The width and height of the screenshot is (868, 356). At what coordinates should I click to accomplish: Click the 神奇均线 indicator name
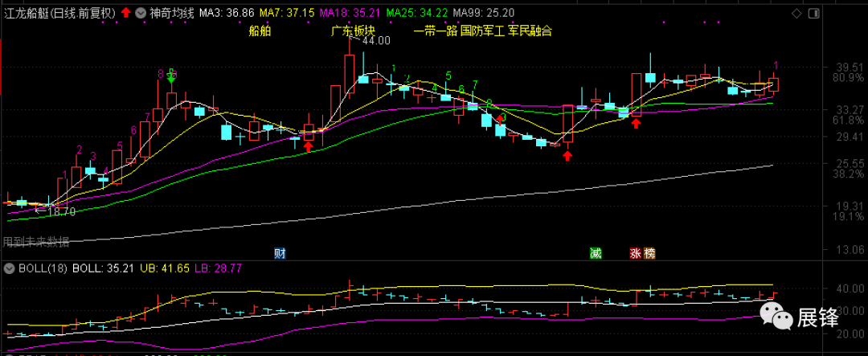point(172,12)
